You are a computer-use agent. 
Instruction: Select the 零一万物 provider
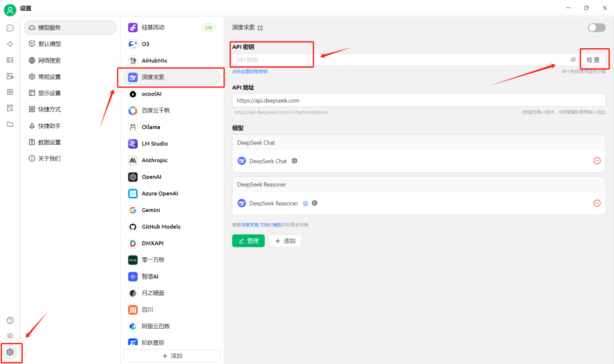click(x=172, y=260)
